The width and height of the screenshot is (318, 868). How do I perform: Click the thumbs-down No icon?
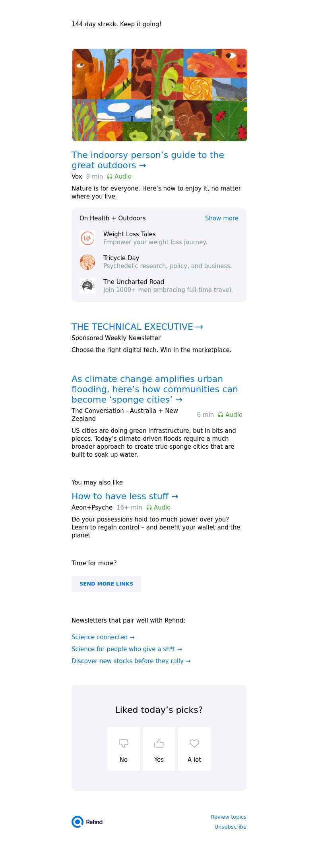(124, 743)
